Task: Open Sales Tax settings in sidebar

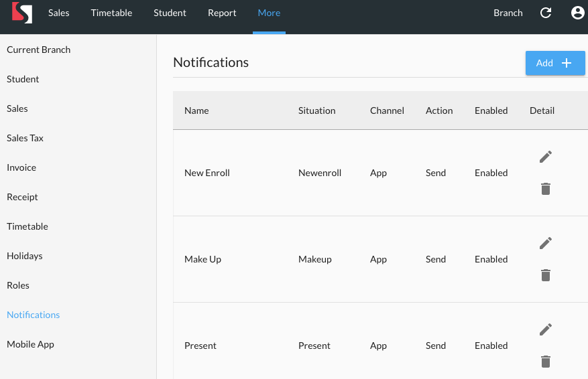Action: 25,138
